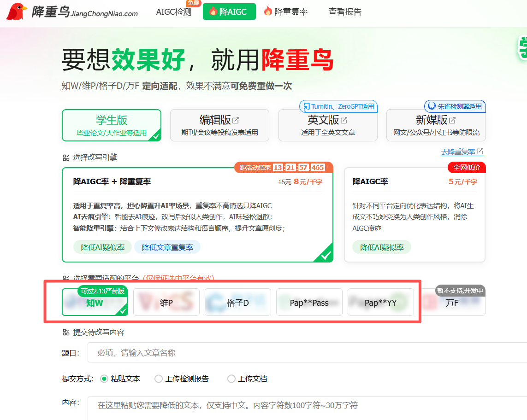Select the 格子D platform option
Viewport: 527px width, 420px height.
(238, 302)
